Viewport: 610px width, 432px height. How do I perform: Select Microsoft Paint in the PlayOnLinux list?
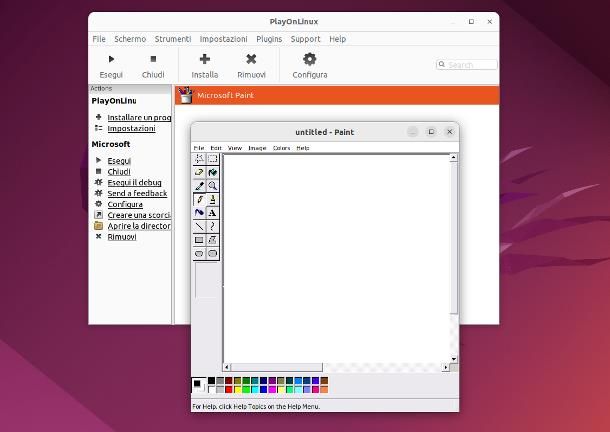(x=337, y=95)
